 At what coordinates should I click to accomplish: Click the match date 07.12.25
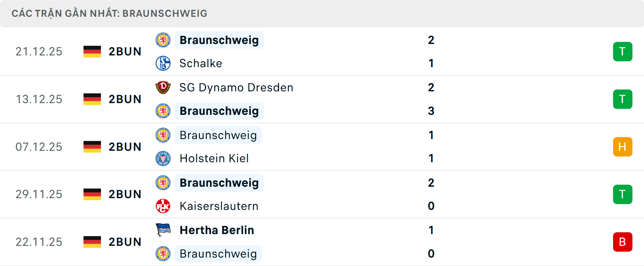click(39, 147)
